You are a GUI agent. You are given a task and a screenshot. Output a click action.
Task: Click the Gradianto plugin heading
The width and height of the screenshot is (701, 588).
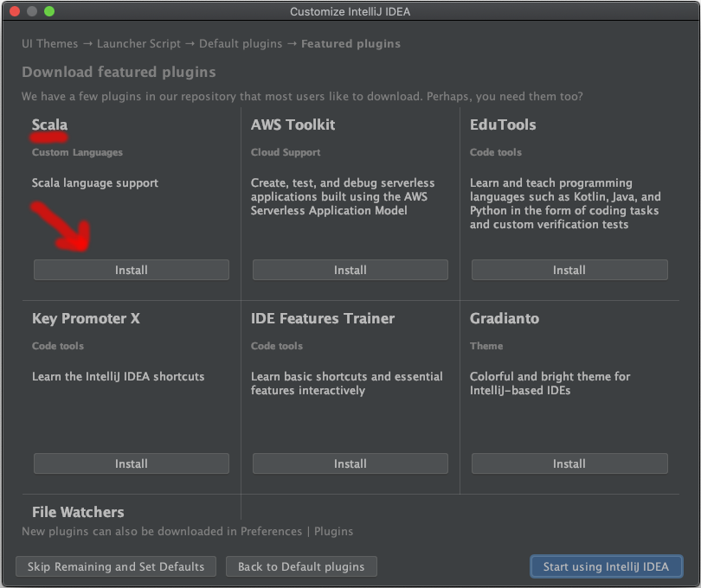(x=504, y=318)
